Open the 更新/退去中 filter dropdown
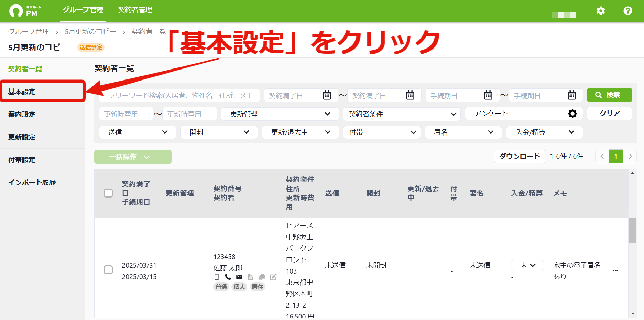The height and width of the screenshot is (320, 644). coord(300,132)
